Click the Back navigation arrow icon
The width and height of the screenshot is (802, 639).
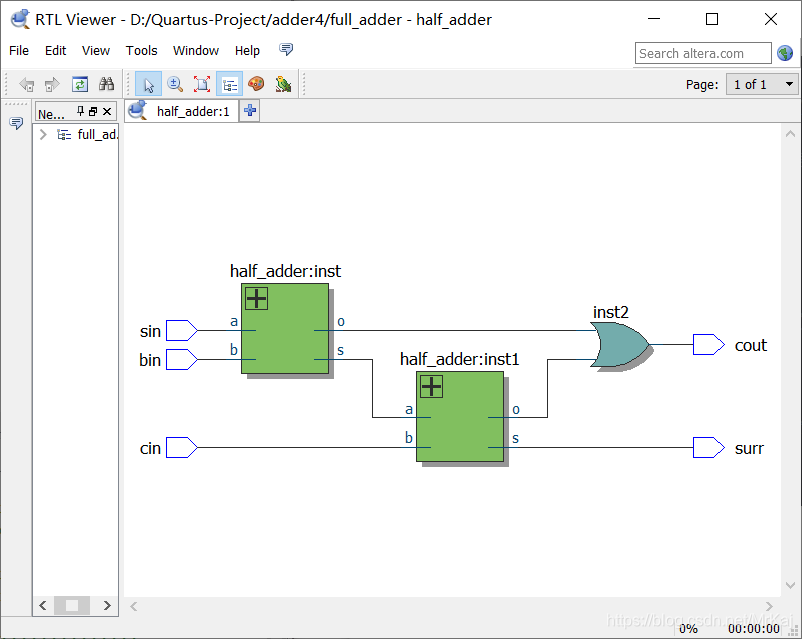pos(27,84)
